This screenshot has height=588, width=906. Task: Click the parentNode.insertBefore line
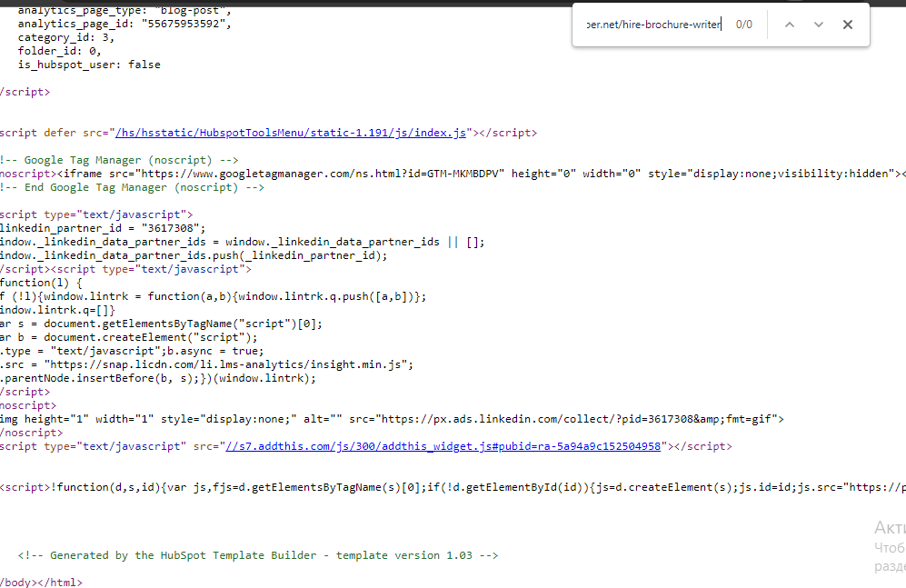click(x=158, y=378)
